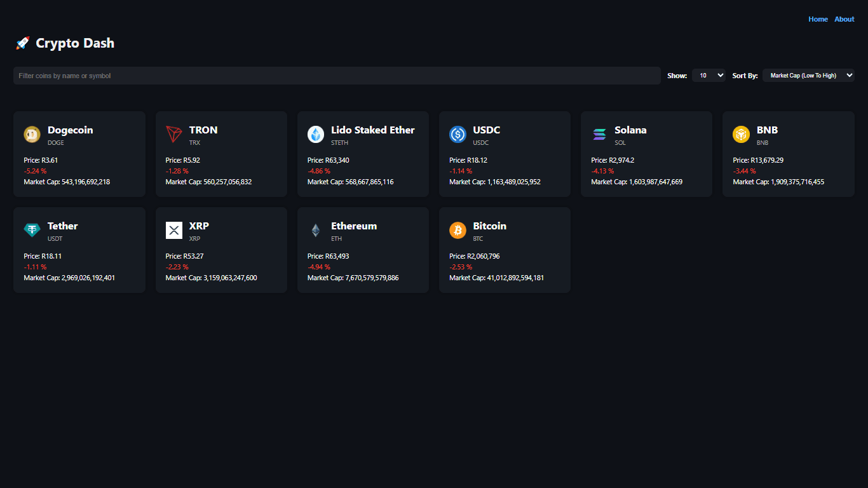Open the Lido Staked Ether card title

(x=373, y=130)
